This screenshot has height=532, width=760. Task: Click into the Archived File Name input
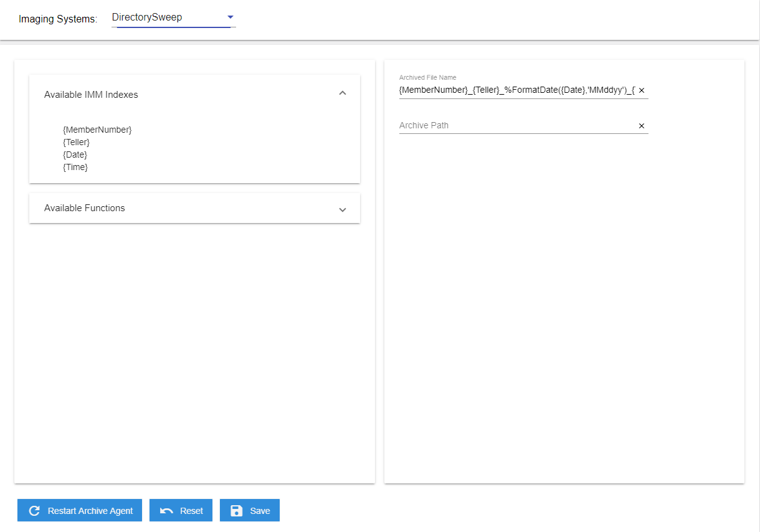coord(517,90)
